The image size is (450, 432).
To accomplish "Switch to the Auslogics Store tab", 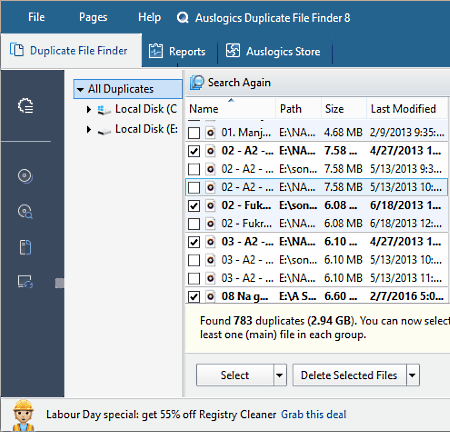I will click(x=275, y=51).
